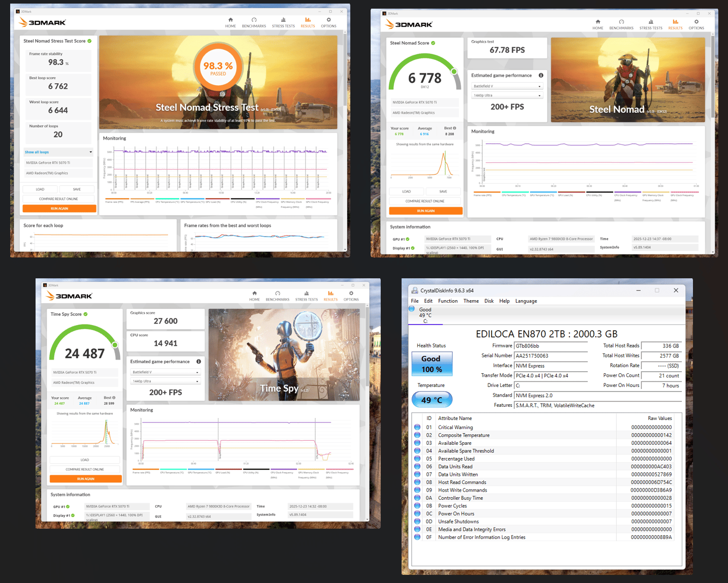Viewport: 728px width, 583px height.
Task: Open Home icon in Stress Test window
Action: pos(230,22)
